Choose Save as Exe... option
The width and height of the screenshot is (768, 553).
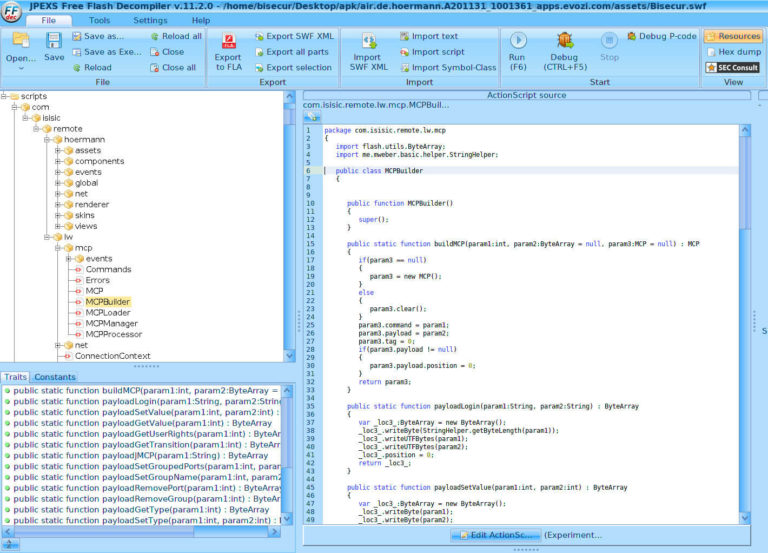point(107,52)
